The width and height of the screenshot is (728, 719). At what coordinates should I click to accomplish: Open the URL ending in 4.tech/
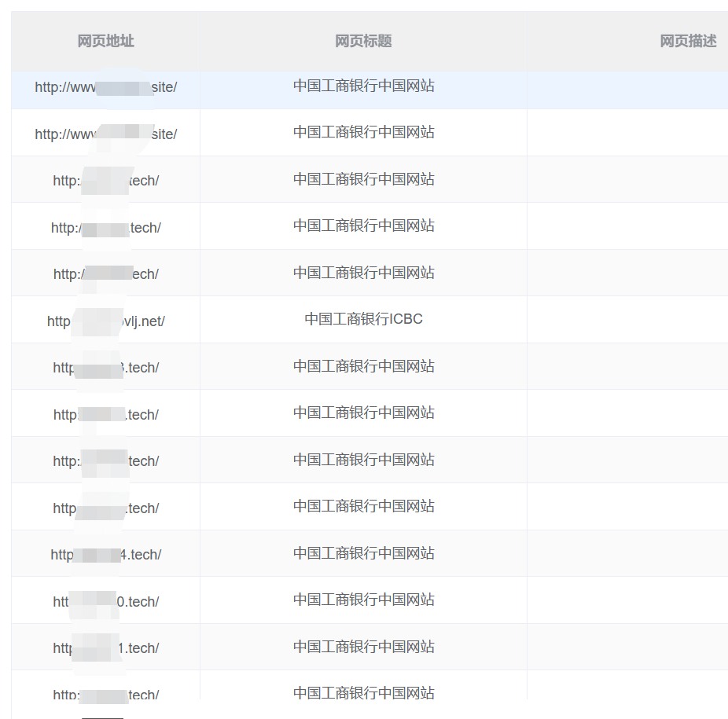(106, 555)
